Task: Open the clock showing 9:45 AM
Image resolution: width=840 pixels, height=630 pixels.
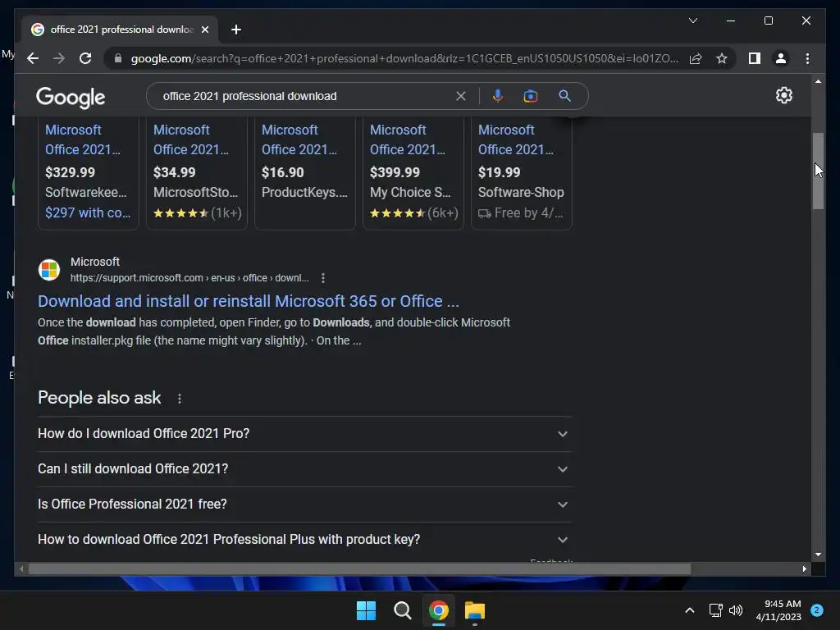Action: (778, 610)
